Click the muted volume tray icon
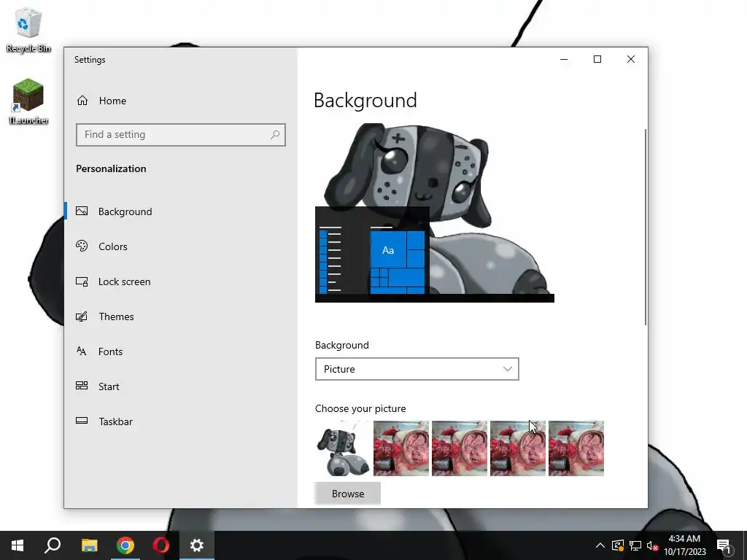747x560 pixels. click(653, 545)
